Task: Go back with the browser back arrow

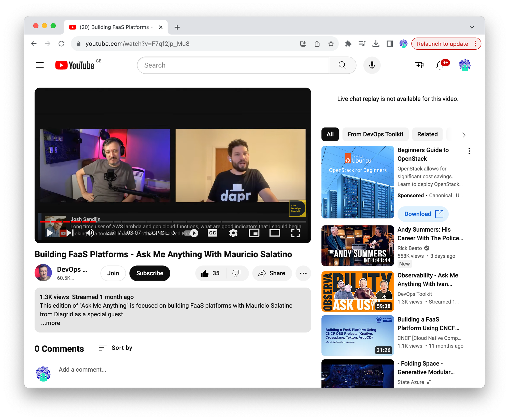Action: (x=34, y=44)
